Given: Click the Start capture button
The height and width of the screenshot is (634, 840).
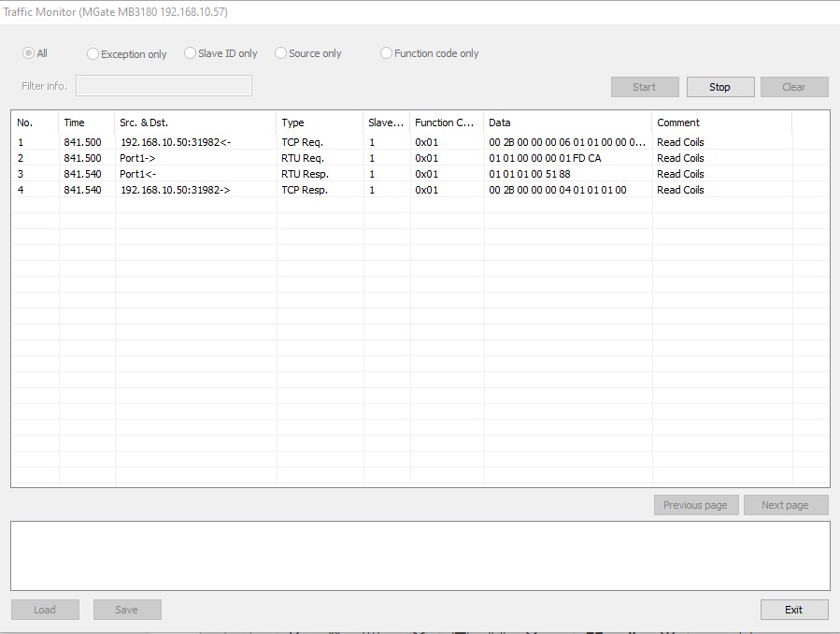Looking at the screenshot, I should pyautogui.click(x=645, y=87).
